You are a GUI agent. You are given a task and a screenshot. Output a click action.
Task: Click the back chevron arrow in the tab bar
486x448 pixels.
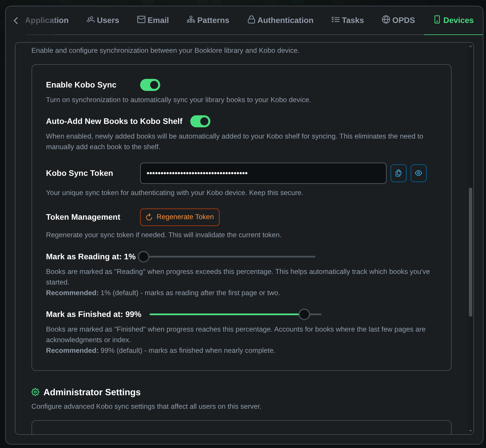coord(16,21)
